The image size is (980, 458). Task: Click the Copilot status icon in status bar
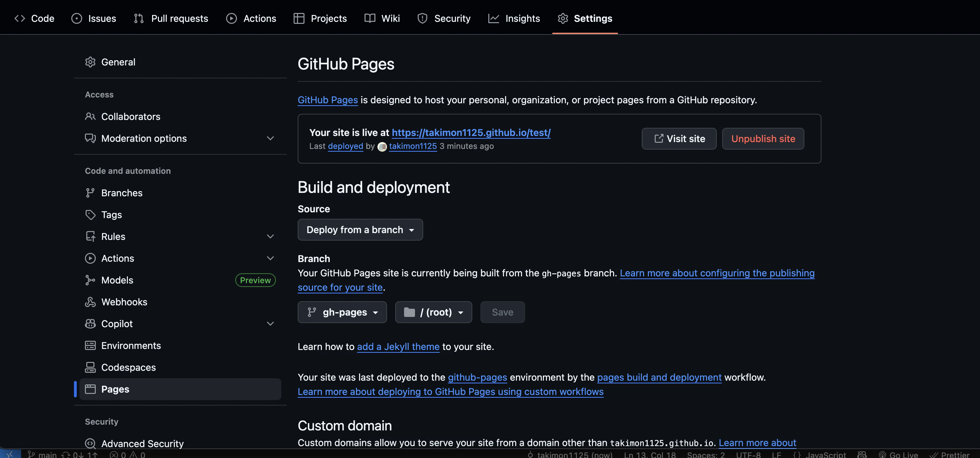(x=862, y=454)
